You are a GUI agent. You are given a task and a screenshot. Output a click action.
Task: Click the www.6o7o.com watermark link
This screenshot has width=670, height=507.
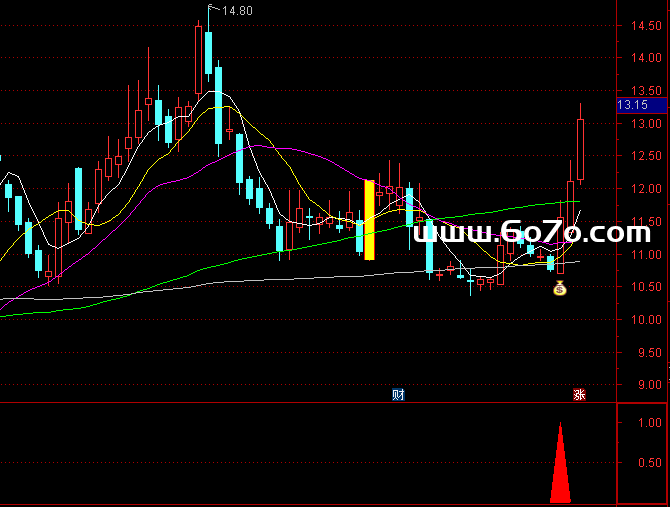[x=531, y=233]
